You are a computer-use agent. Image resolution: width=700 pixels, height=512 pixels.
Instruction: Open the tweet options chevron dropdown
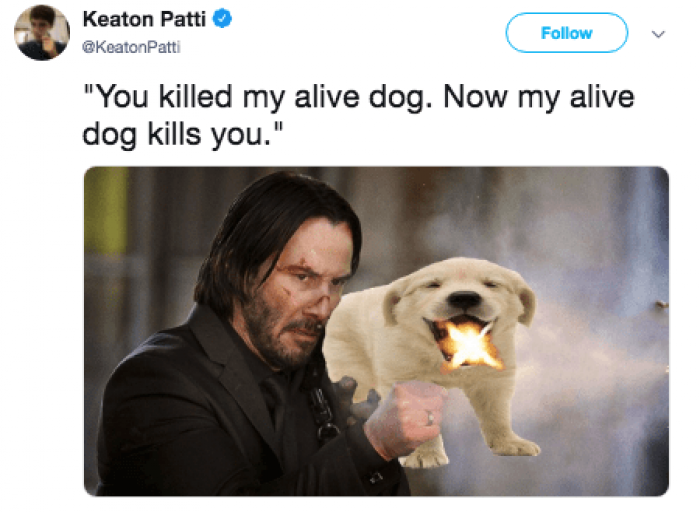click(658, 34)
